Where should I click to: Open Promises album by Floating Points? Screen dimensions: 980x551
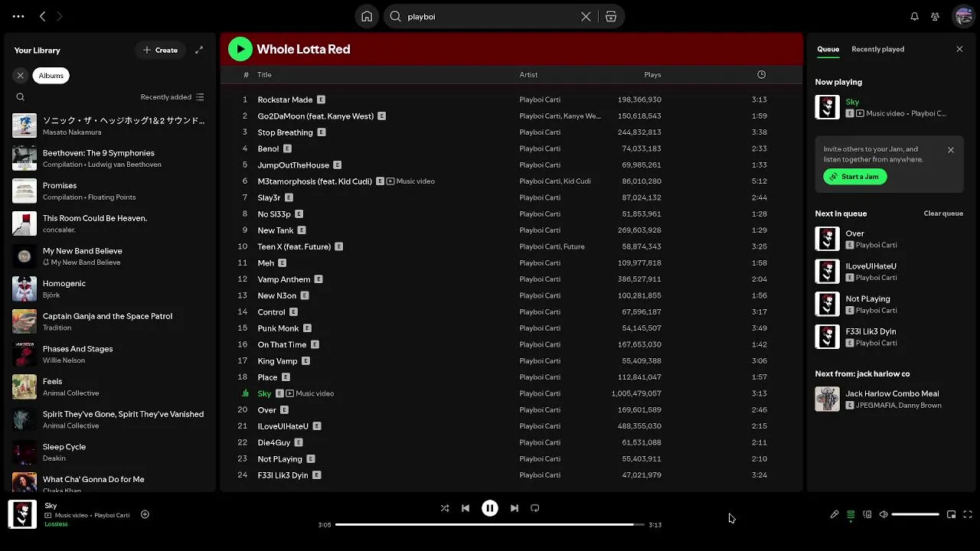pos(109,191)
